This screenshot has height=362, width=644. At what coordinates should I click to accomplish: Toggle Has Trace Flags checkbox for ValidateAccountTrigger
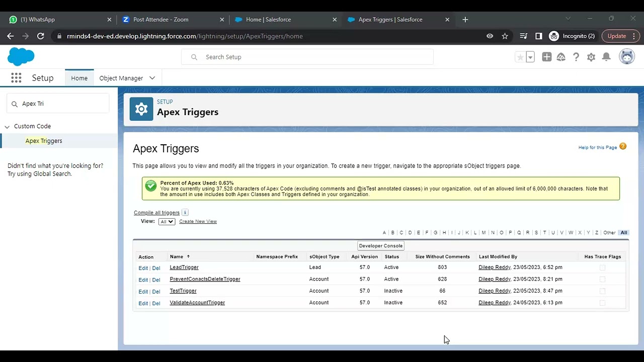tap(602, 303)
